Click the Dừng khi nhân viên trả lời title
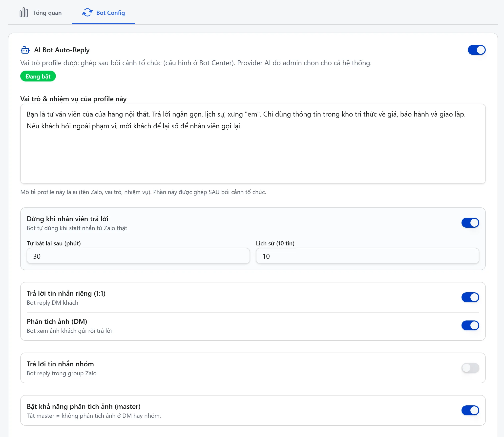The height and width of the screenshot is (437, 504). tap(67, 219)
